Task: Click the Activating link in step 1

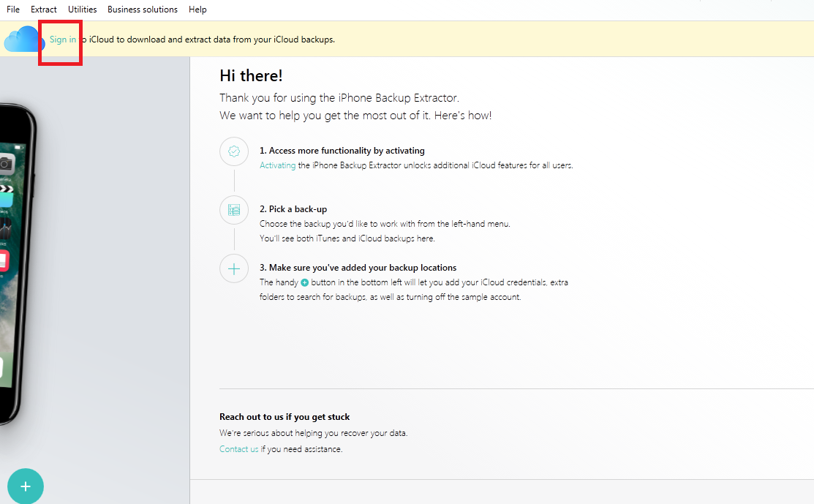Action: click(x=278, y=165)
